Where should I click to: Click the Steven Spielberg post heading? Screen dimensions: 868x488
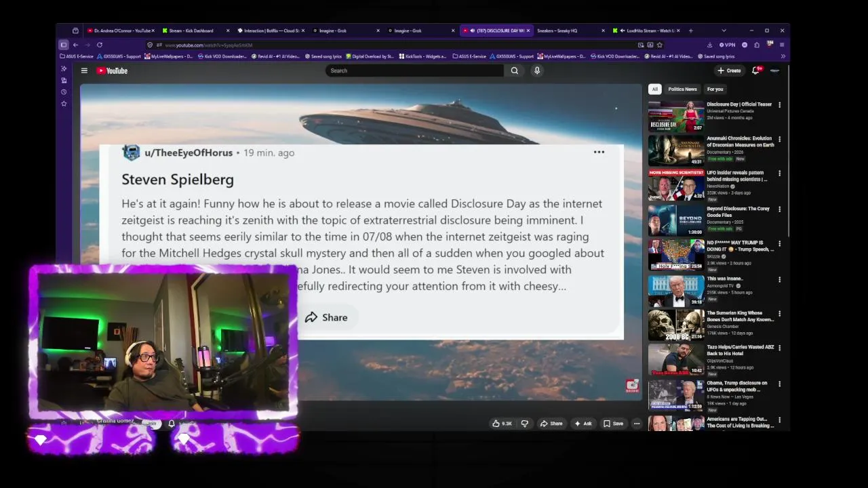178,179
